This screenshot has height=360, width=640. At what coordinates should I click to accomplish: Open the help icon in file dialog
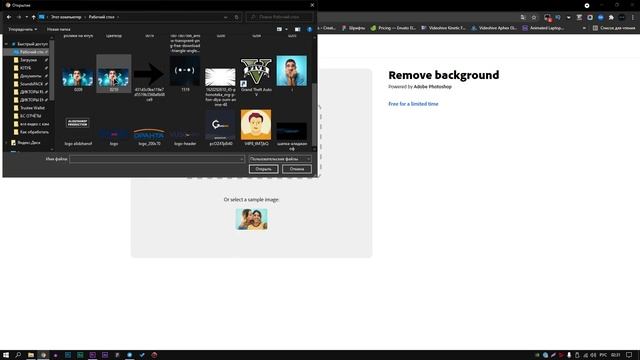(310, 29)
